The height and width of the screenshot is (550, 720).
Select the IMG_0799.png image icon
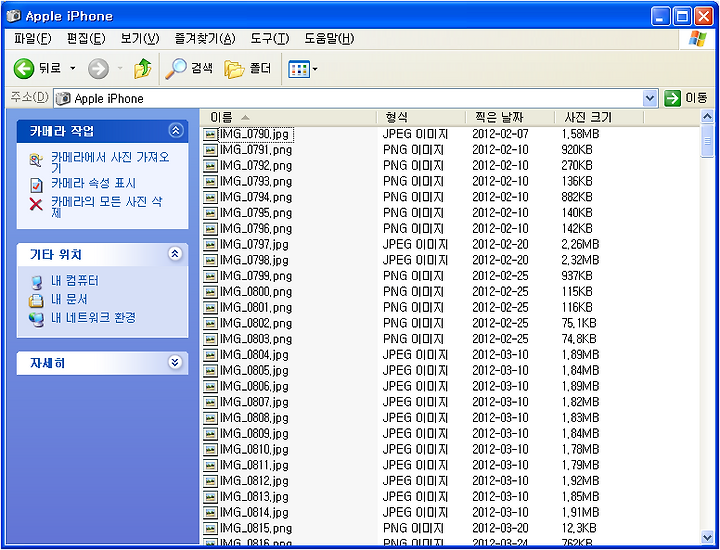point(210,276)
